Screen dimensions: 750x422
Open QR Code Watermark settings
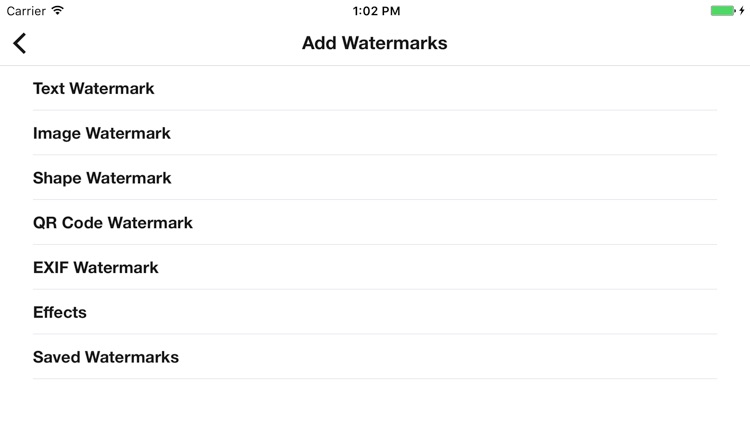coord(113,223)
